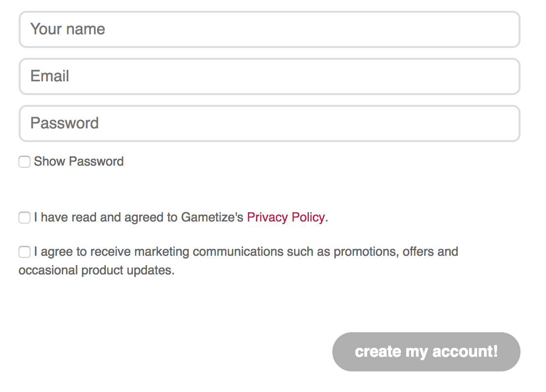Focus the Email text field

[269, 76]
